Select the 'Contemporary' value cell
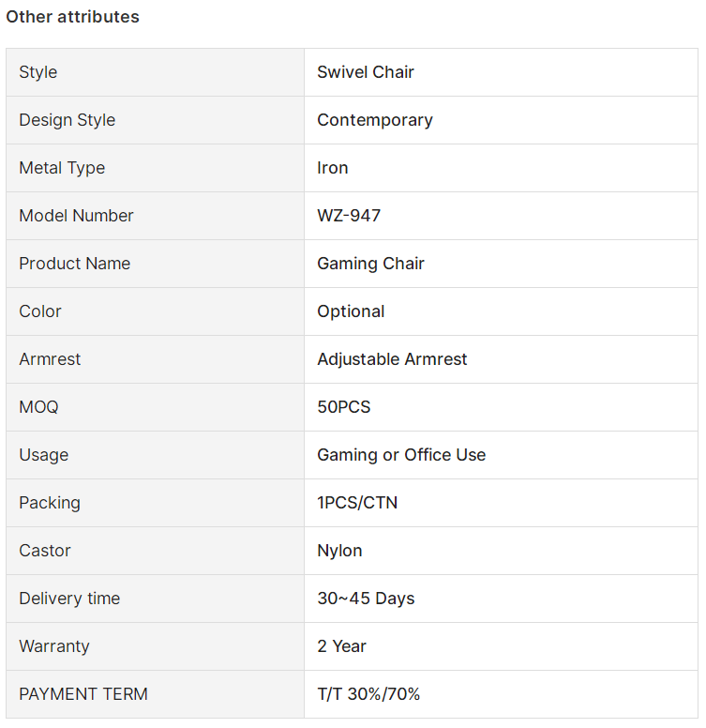 coord(501,120)
